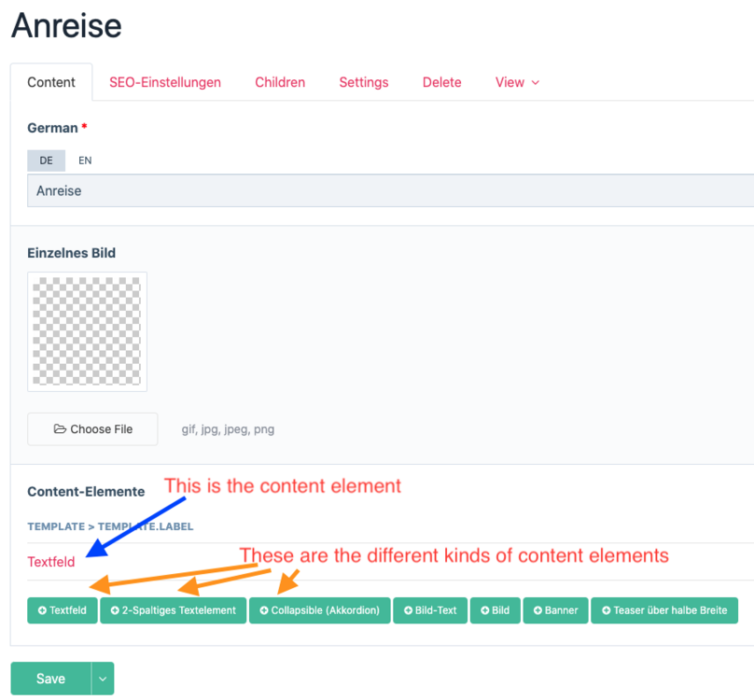Expand the View tab dropdown

pos(517,82)
